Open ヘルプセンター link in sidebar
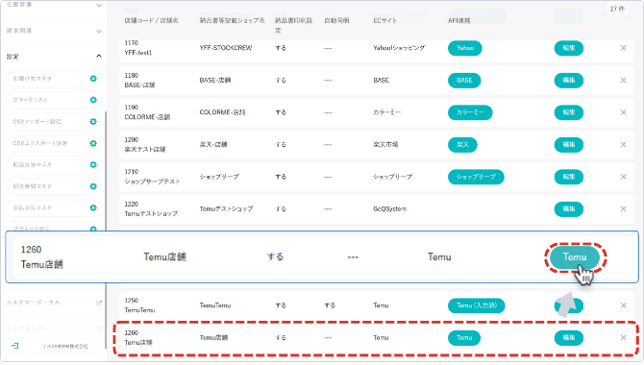Viewport: 644px width, 365px height. [28, 328]
